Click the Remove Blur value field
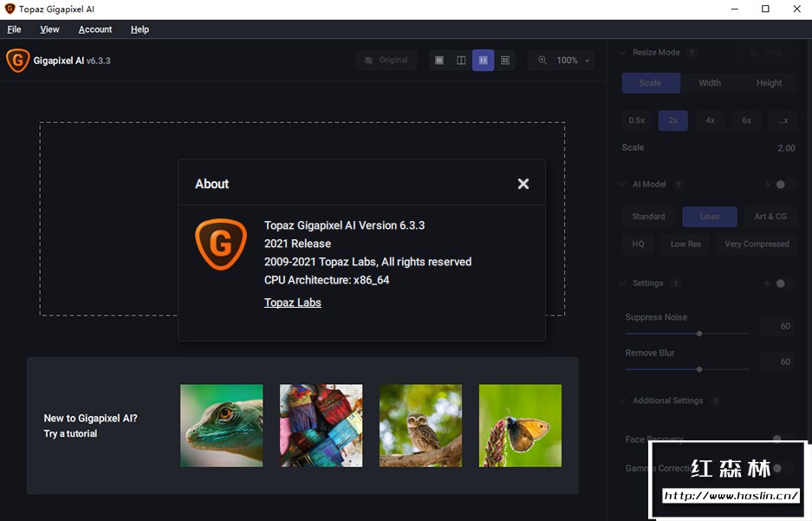The width and height of the screenshot is (812, 521). pos(778,362)
